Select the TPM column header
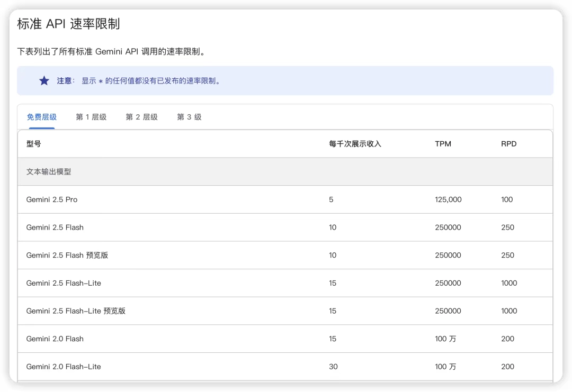Screen dimensions: 572x392 coord(443,143)
